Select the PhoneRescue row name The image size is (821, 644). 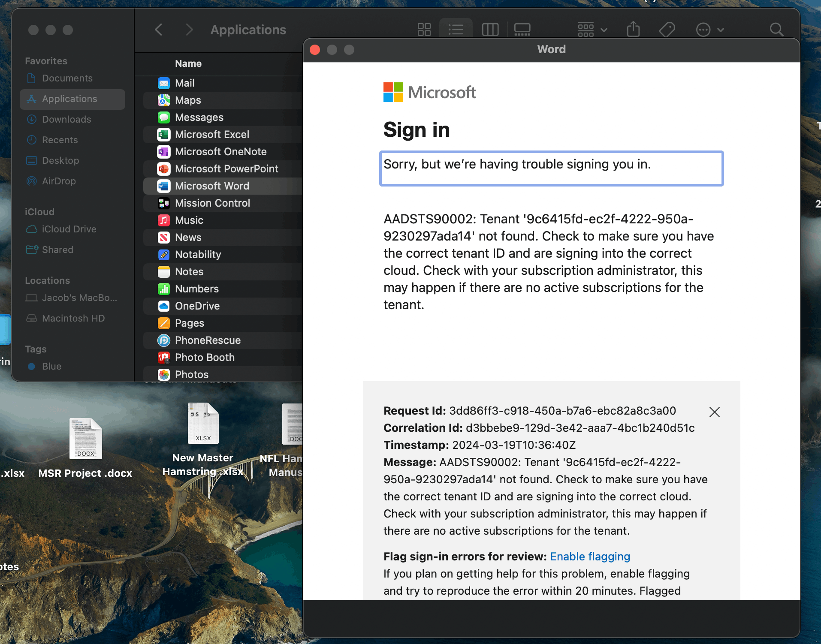click(x=208, y=340)
